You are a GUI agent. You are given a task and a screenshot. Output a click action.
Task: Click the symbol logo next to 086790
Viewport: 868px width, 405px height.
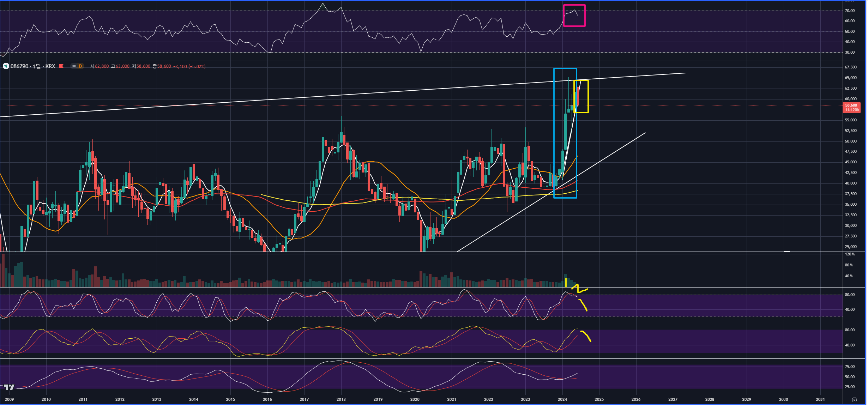pyautogui.click(x=6, y=66)
